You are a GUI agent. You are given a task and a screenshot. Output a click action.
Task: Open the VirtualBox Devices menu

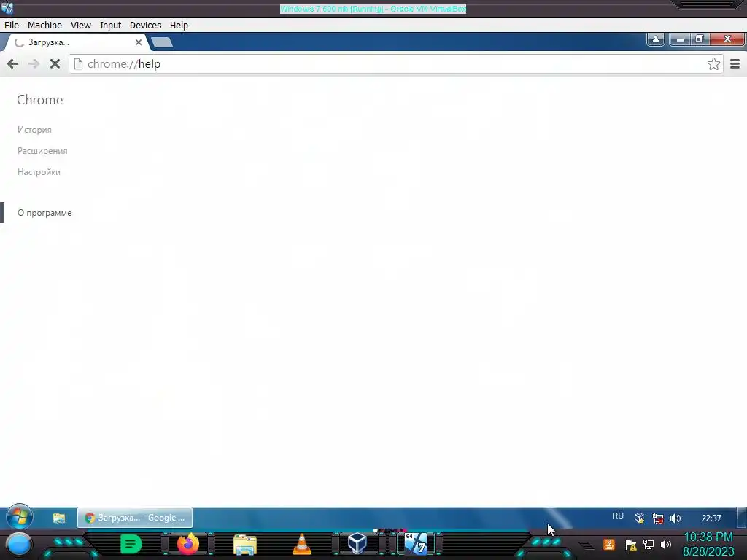(145, 26)
